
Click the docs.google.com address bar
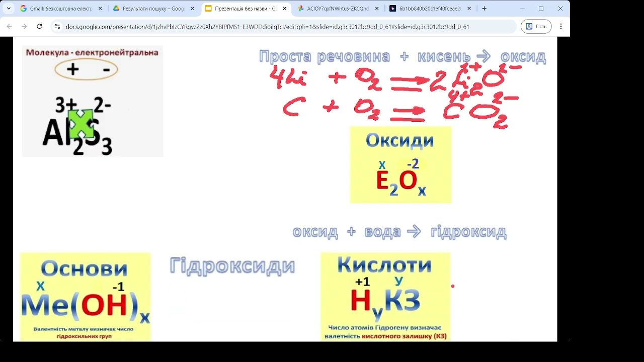click(x=284, y=26)
